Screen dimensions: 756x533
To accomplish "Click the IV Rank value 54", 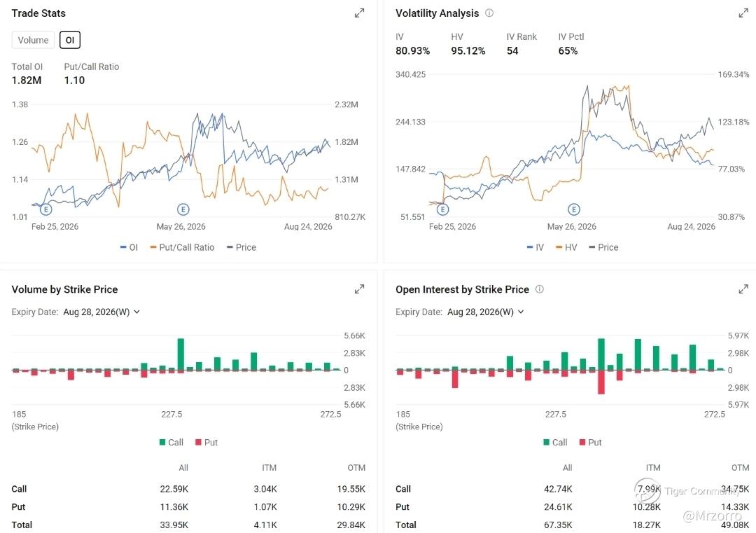I will click(512, 51).
